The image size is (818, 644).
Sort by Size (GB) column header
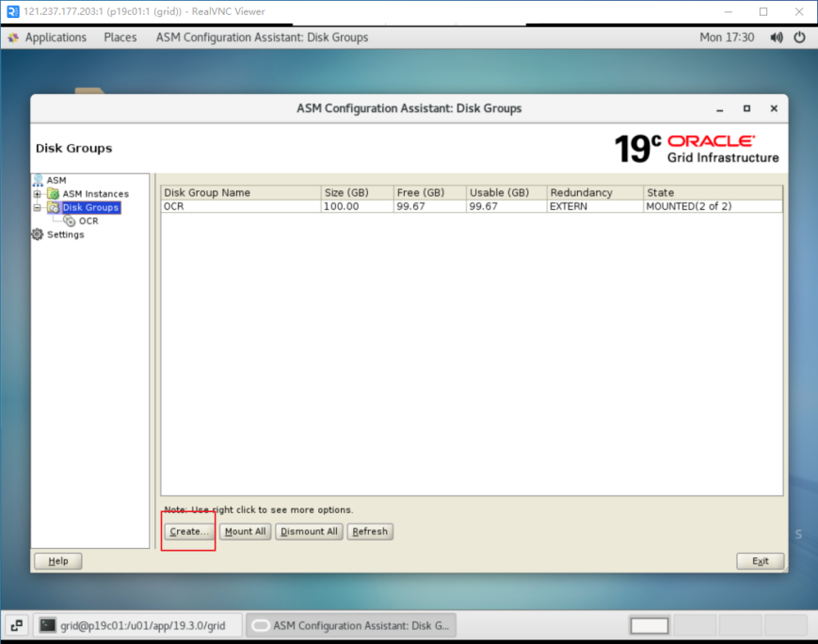(358, 193)
